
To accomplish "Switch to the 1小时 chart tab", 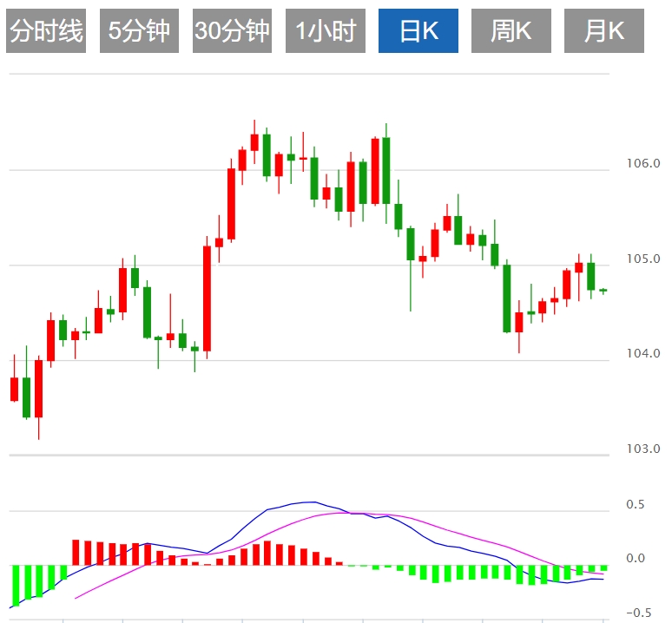I will pyautogui.click(x=326, y=31).
